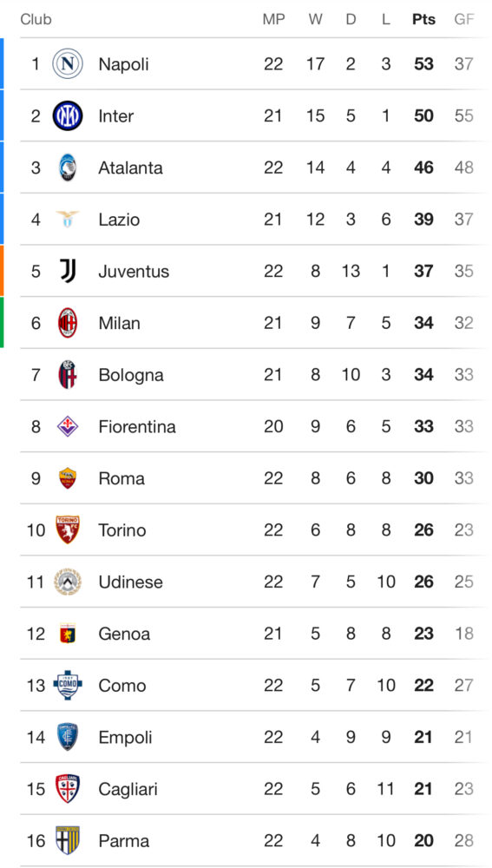The height and width of the screenshot is (868, 492).
Task: Click the GF column header
Action: (463, 19)
